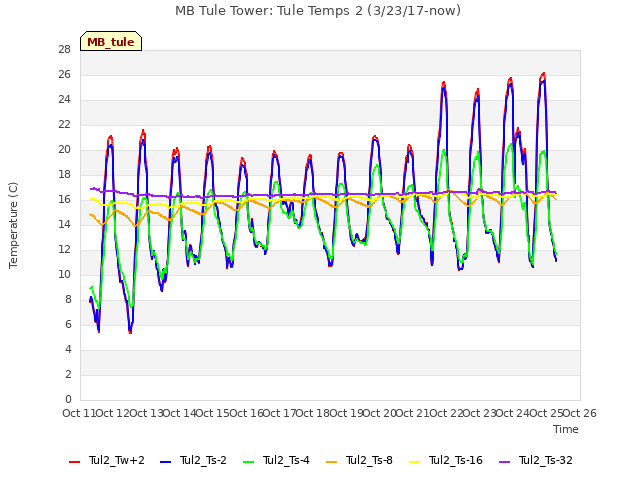640x480 pixels.
Task: Click the Oct 26 x-axis tick label
Action: [x=580, y=413]
